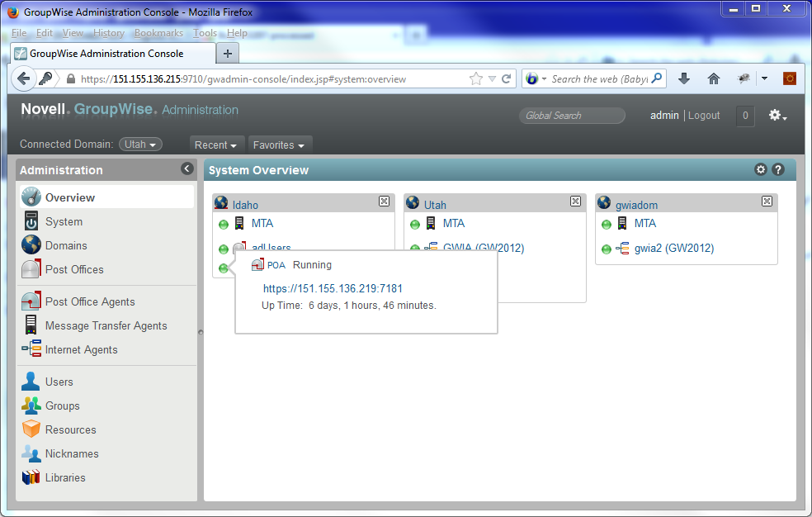Open the Tools menu
812x517 pixels.
pos(205,33)
